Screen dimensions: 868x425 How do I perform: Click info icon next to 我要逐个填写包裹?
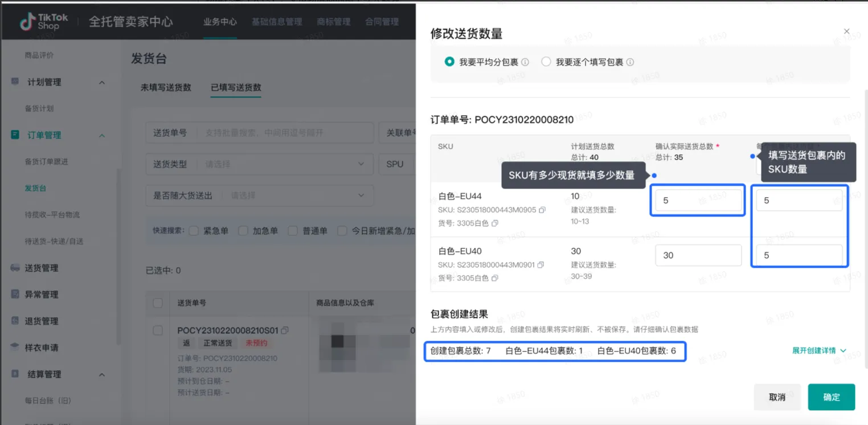(630, 62)
